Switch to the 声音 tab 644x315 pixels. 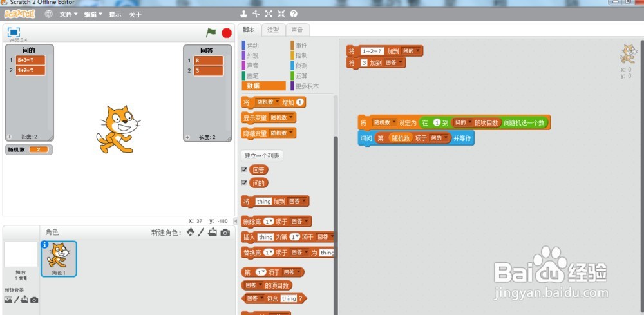tap(298, 30)
